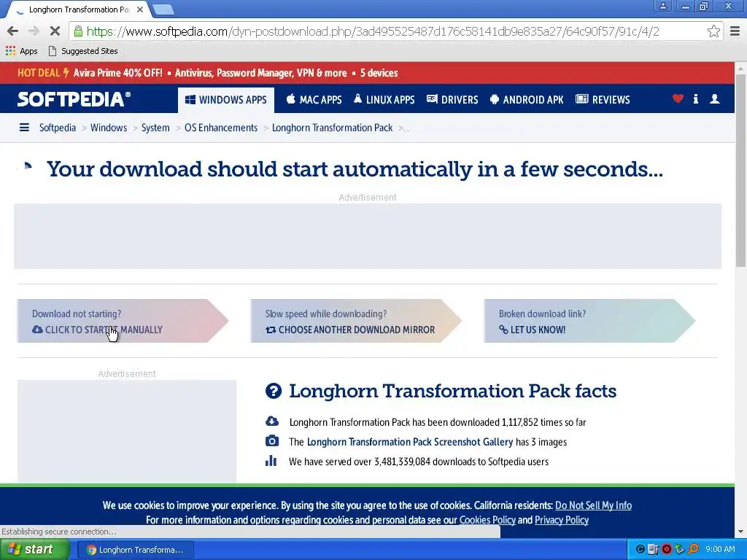Screen dimensions: 747x560
Task: Click the Chrome user profile icon
Action: [x=662, y=6]
